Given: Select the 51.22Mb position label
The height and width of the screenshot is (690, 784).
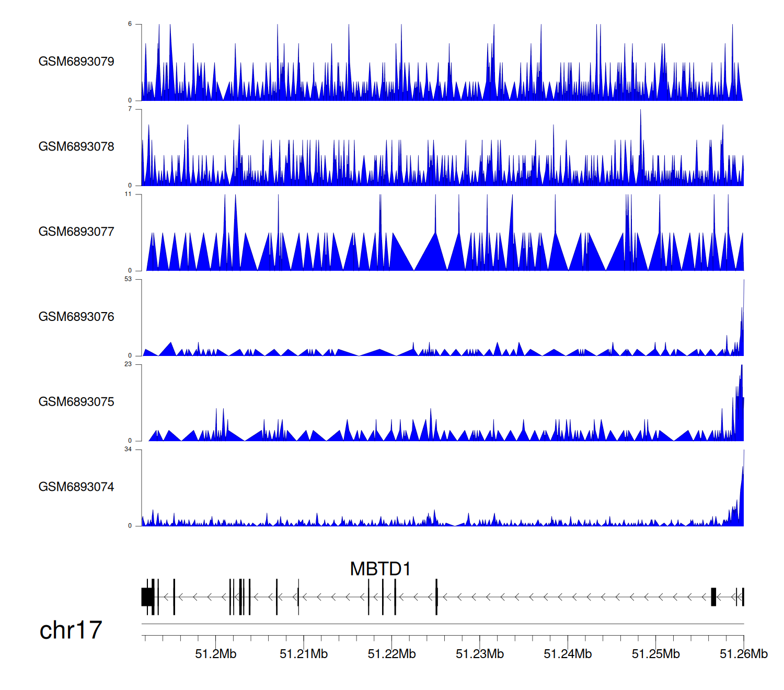Looking at the screenshot, I should click(391, 654).
